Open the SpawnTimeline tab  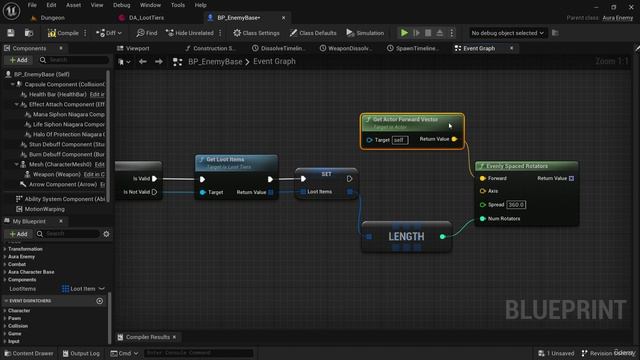point(413,48)
